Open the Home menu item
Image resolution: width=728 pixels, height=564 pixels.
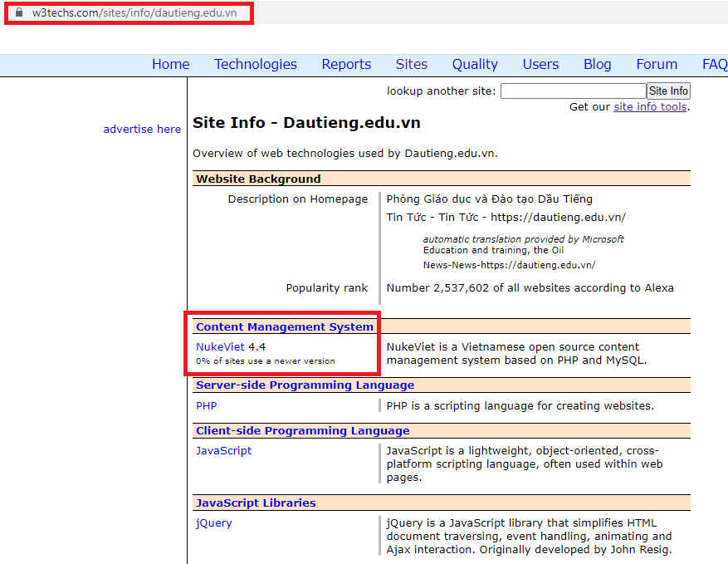(x=170, y=64)
